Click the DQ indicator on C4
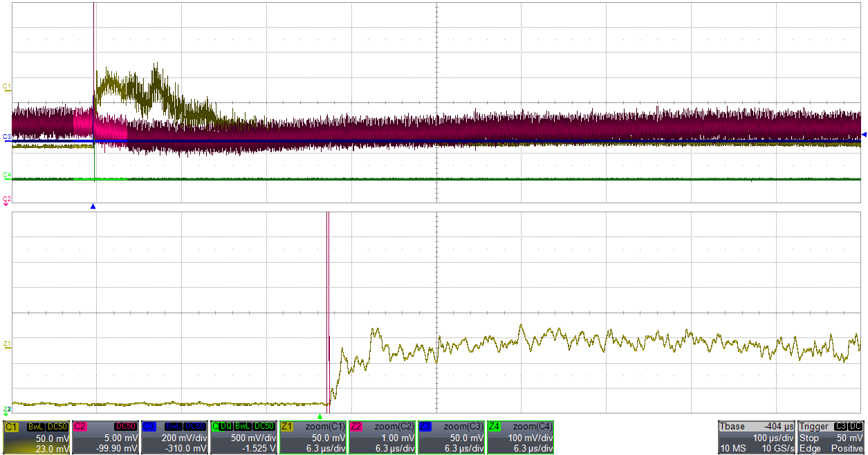This screenshot has width=868, height=455. tap(226, 427)
